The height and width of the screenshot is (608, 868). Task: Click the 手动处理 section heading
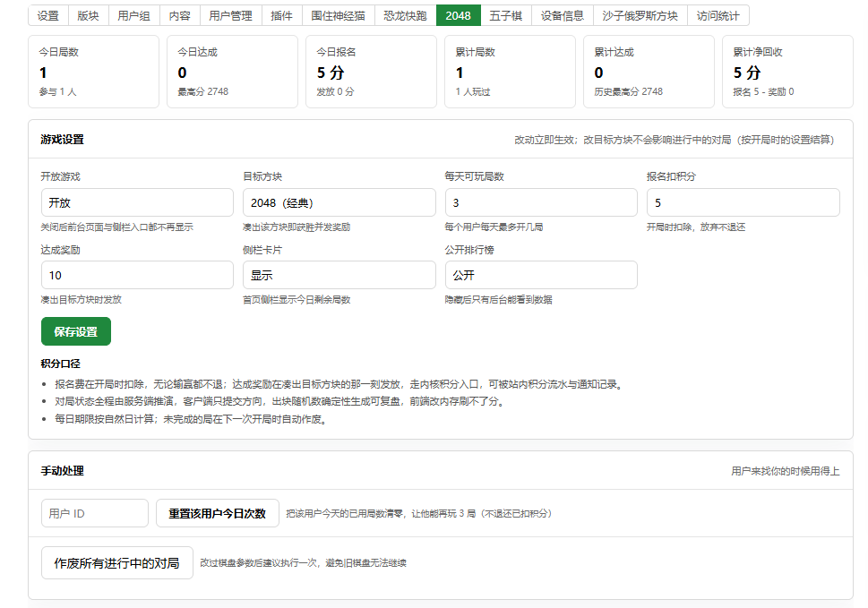point(62,471)
